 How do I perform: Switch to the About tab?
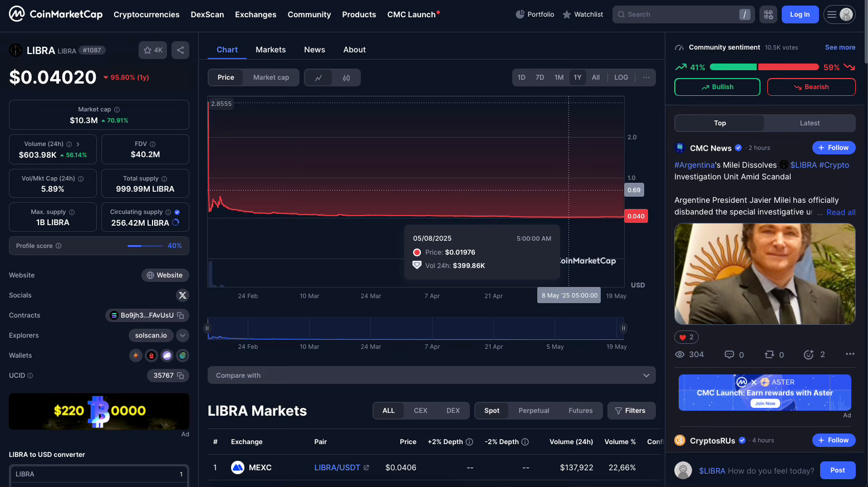click(355, 50)
